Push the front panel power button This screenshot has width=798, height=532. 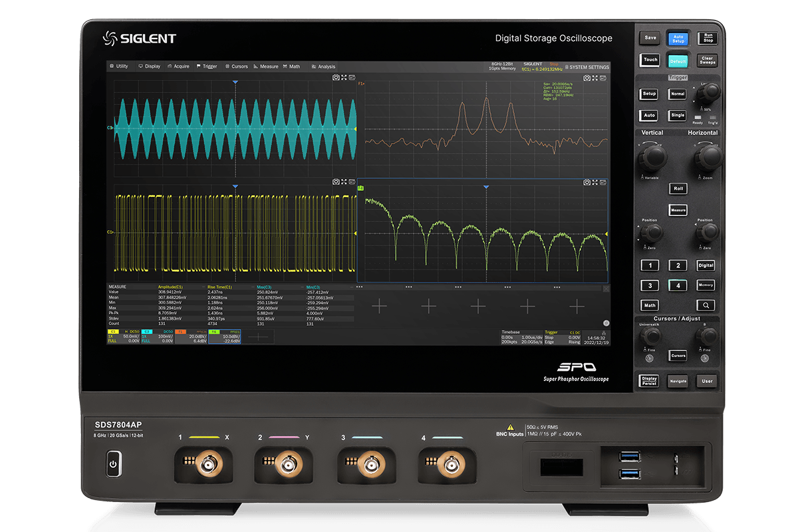tap(113, 464)
